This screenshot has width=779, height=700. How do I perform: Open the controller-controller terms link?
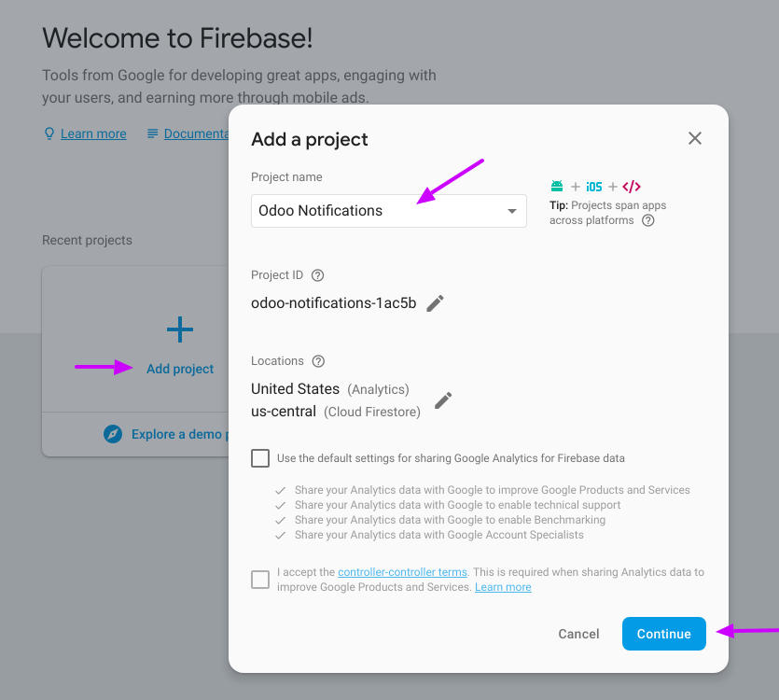point(402,572)
